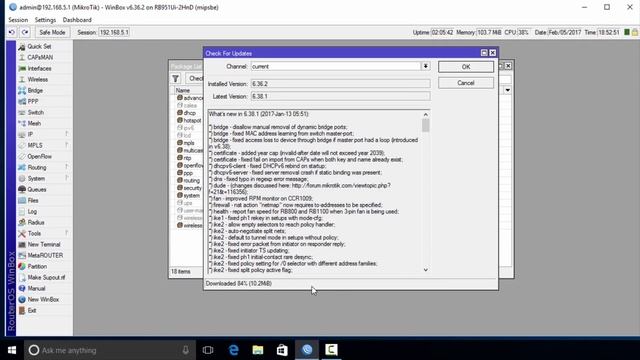Viewport: 640px width, 360px height.
Task: Click Cancel in Check For Updates
Action: 466,83
